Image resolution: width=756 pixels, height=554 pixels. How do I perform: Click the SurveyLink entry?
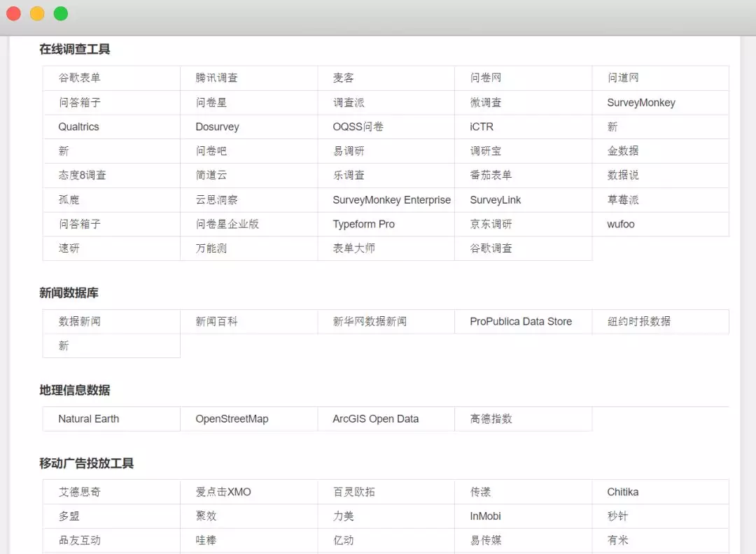[x=495, y=200]
